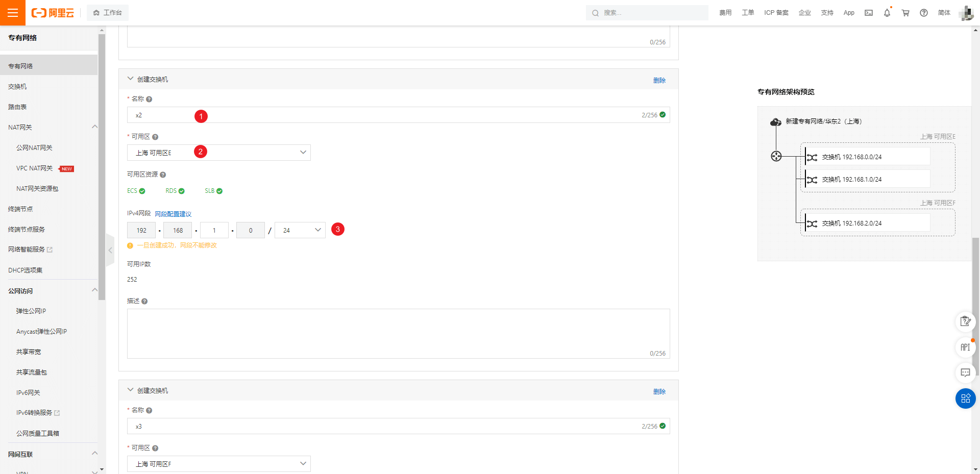Screen dimensions: 980x474
Task: Click the Alibaba Cloud logo
Action: (x=53, y=13)
